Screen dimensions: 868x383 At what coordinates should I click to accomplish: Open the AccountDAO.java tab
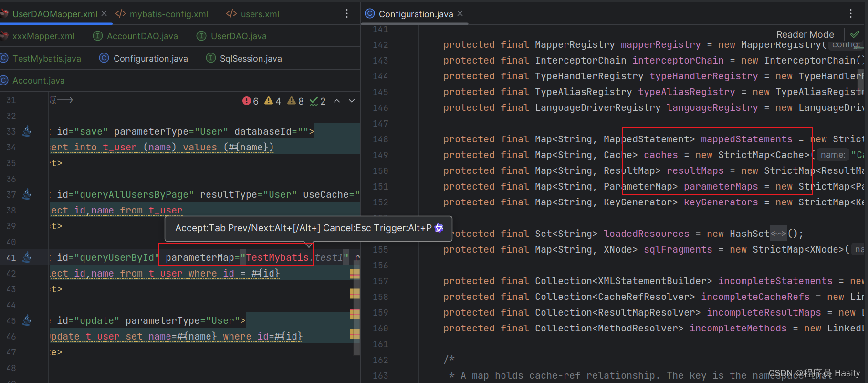click(x=136, y=36)
